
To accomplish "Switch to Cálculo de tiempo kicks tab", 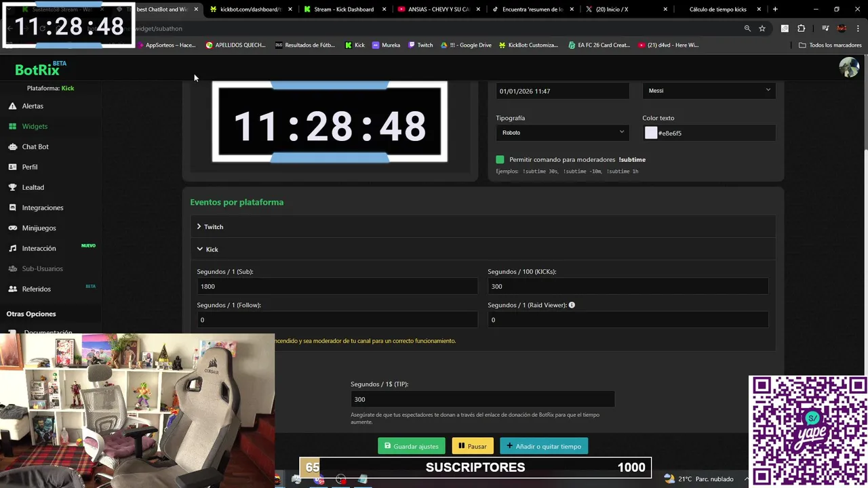I will 717,9.
